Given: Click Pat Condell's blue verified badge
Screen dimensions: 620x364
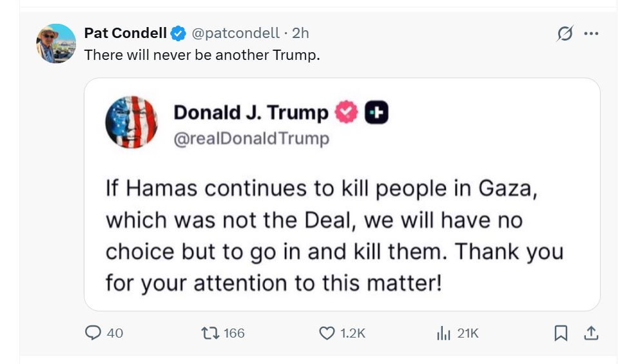Looking at the screenshot, I should click(x=179, y=34).
